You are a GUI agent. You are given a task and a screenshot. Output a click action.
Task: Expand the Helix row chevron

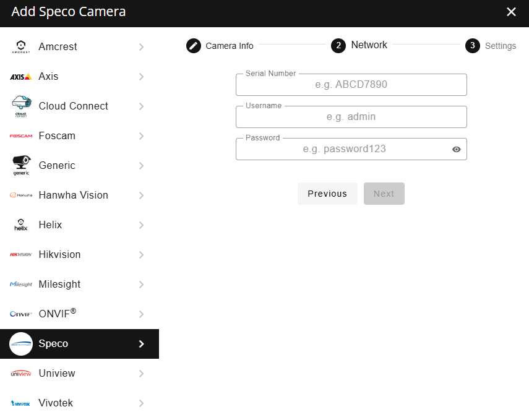tap(141, 225)
